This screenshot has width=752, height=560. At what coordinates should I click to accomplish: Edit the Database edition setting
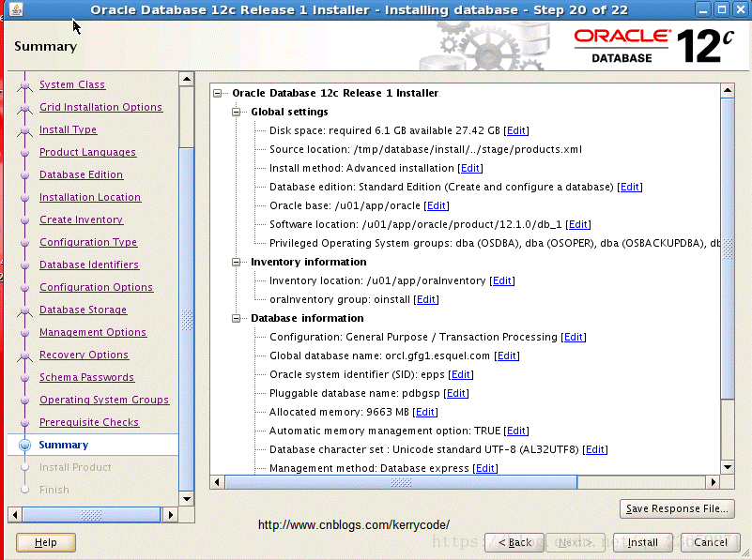point(630,187)
